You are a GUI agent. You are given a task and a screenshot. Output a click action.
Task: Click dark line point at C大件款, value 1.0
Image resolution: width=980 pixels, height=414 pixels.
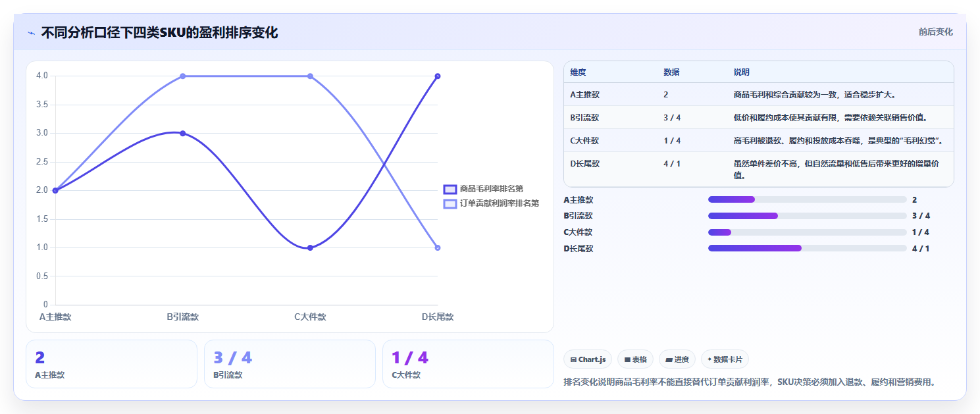[310, 247]
